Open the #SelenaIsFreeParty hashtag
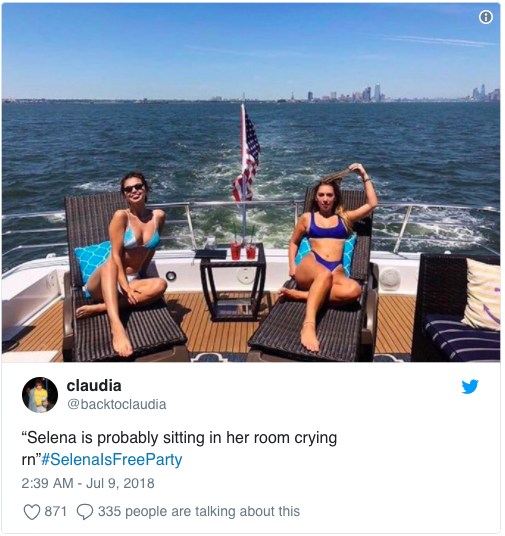Screen dimensions: 505x536 (111, 459)
